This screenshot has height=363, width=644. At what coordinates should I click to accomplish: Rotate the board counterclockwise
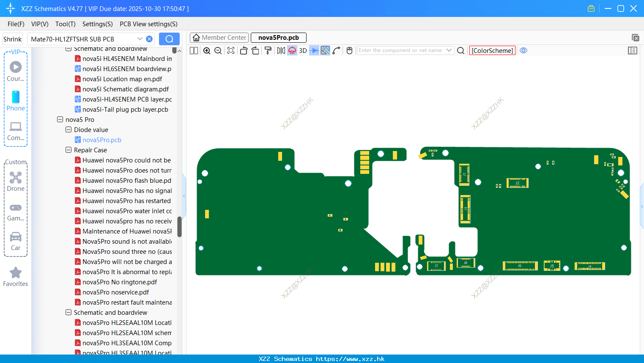pyautogui.click(x=244, y=50)
